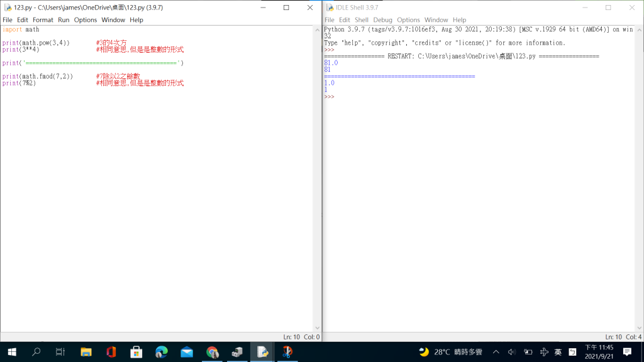Viewport: 644px width, 362px height.
Task: Open the gray device app on taskbar
Action: [x=237, y=352]
